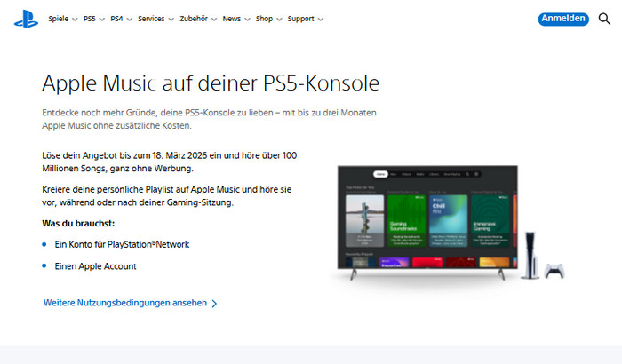Open the PS4 menu
The image size is (622, 364).
click(x=121, y=19)
